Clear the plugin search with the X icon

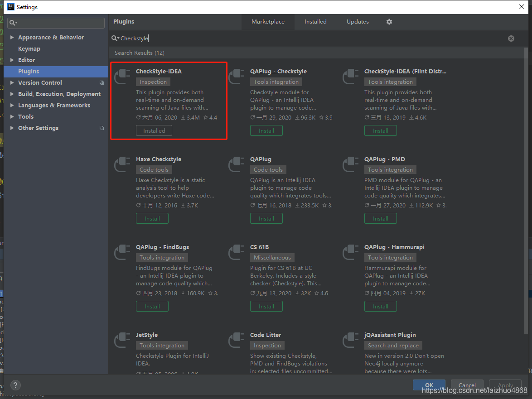pyautogui.click(x=511, y=38)
